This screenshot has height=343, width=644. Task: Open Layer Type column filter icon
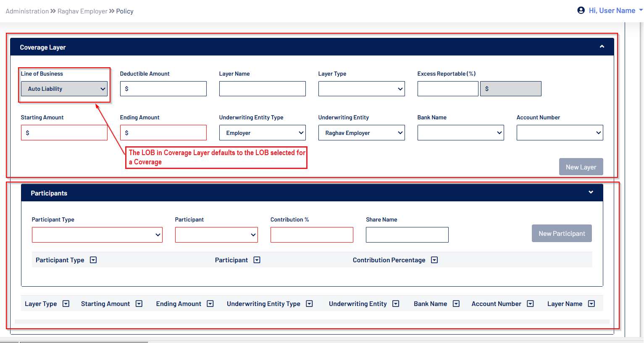pos(66,303)
